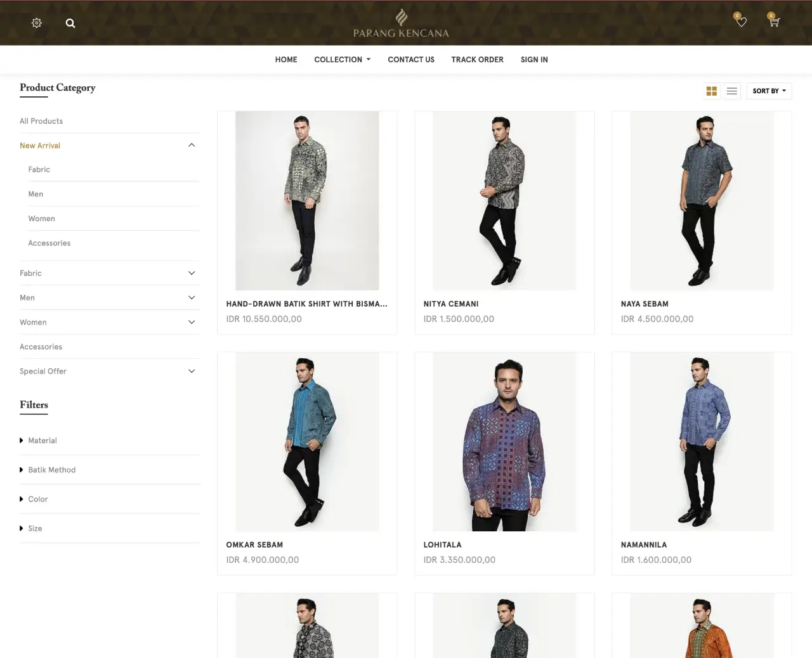Switch to grid view layout

[x=712, y=91]
